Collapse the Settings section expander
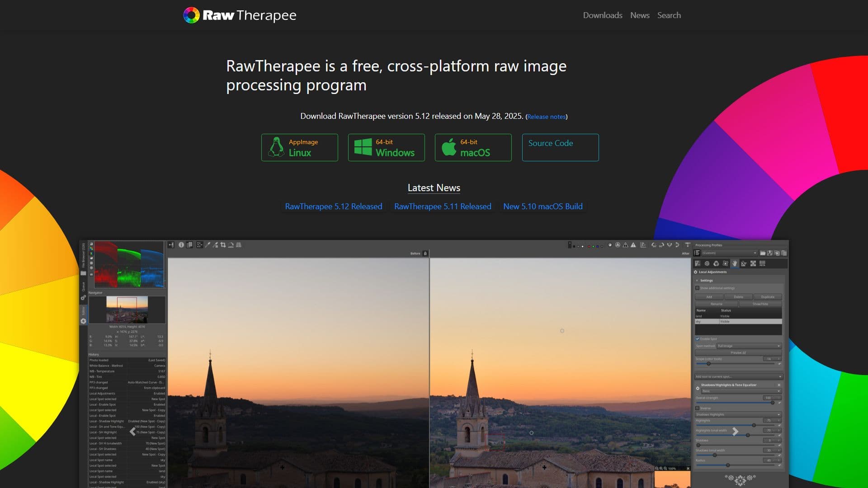868x488 pixels. click(x=697, y=281)
